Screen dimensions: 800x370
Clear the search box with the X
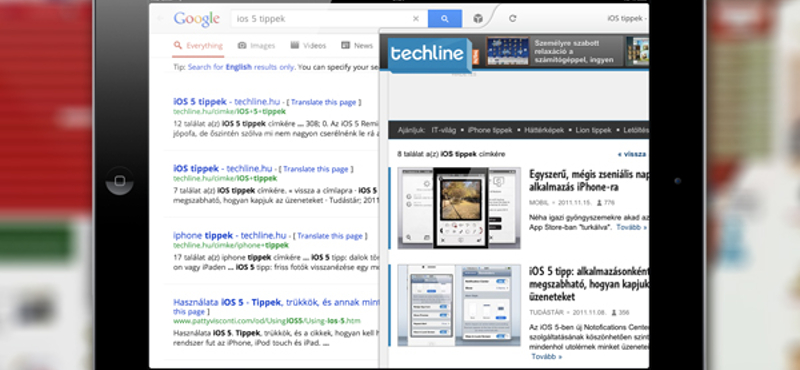point(416,19)
